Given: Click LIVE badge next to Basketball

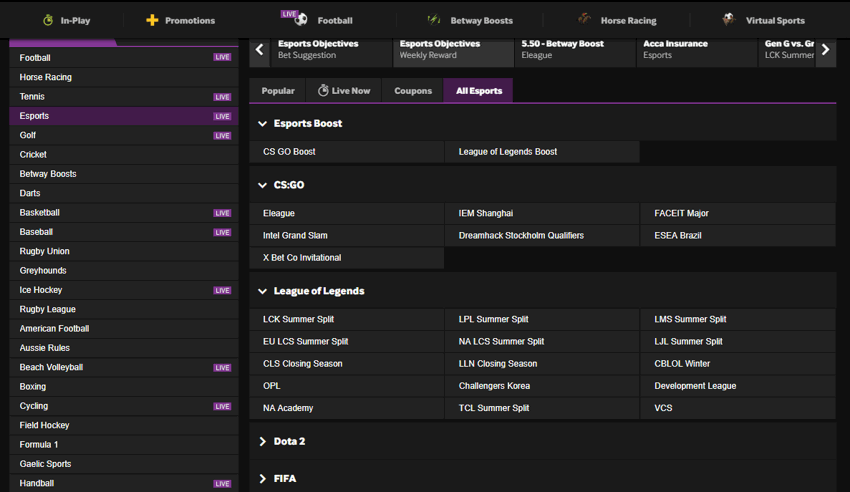Looking at the screenshot, I should [x=222, y=213].
